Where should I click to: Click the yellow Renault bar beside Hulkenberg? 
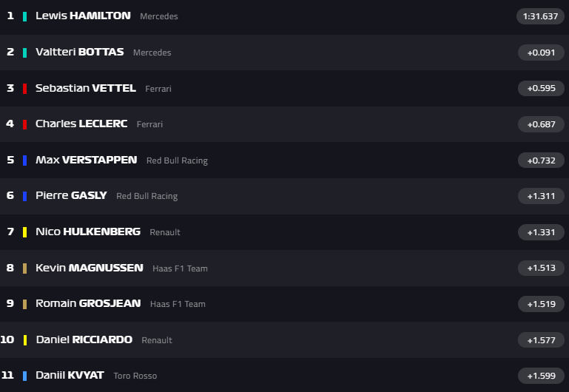(25, 232)
